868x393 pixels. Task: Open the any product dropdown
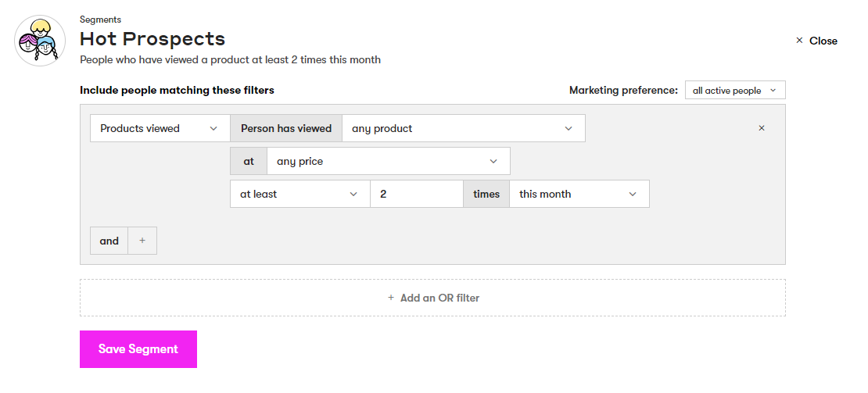[463, 128]
